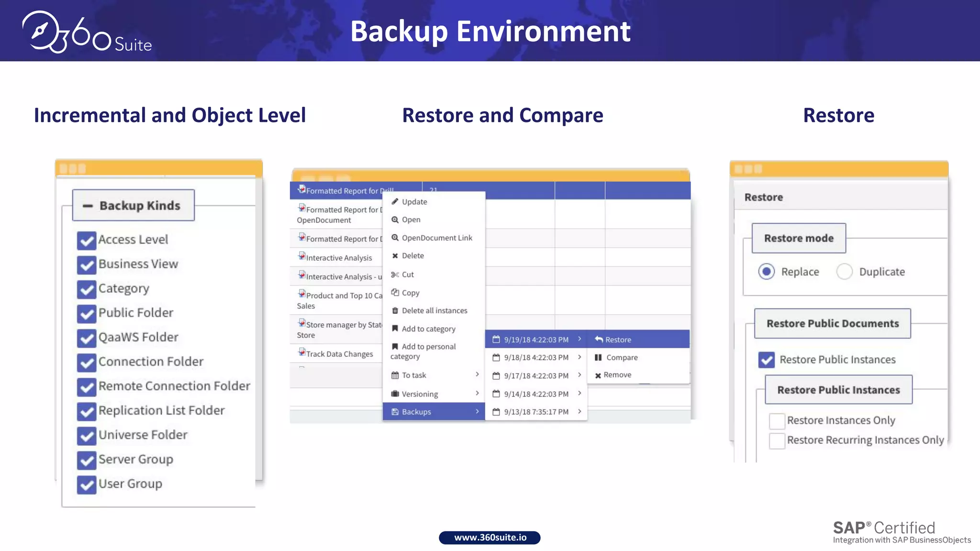The image size is (980, 551).
Task: Click the calendar icon of backup 9/17/18
Action: point(496,376)
